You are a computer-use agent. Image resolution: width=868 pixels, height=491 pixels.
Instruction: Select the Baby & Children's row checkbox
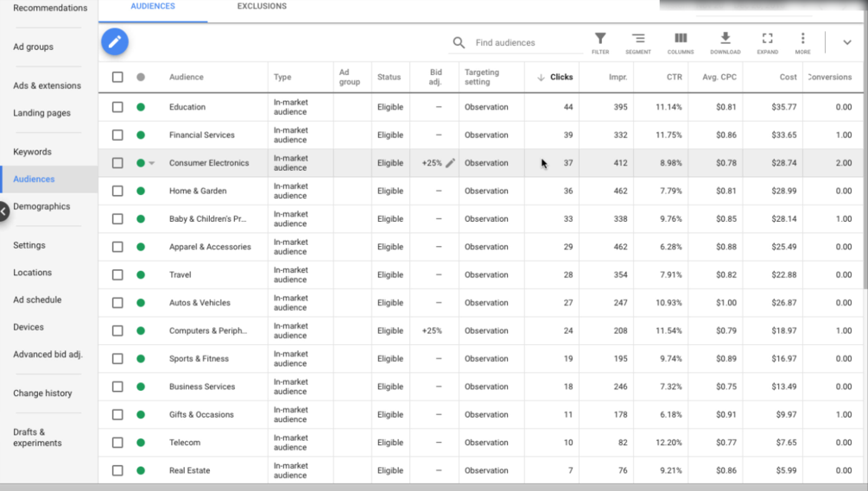pos(117,219)
